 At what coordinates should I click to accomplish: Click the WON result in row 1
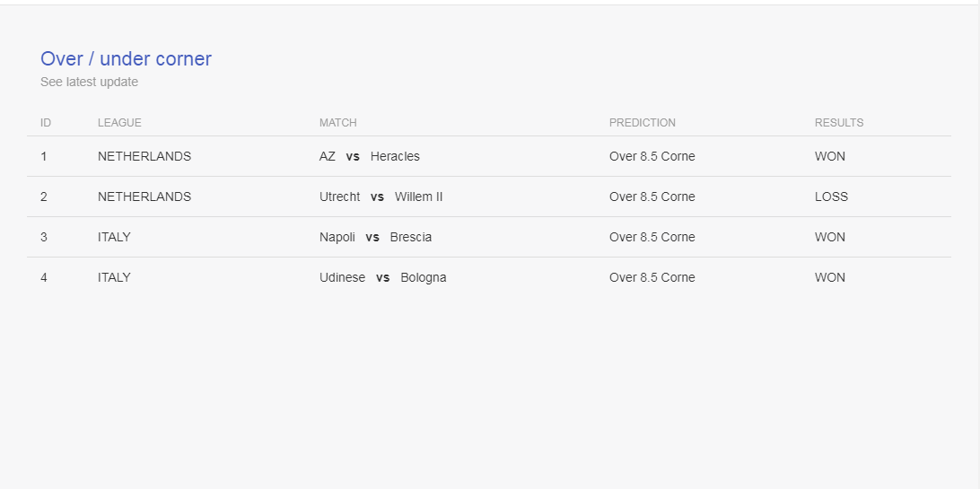[830, 156]
